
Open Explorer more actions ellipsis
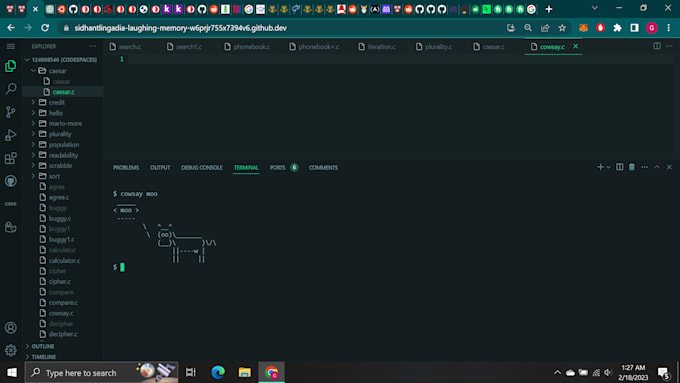(x=92, y=46)
